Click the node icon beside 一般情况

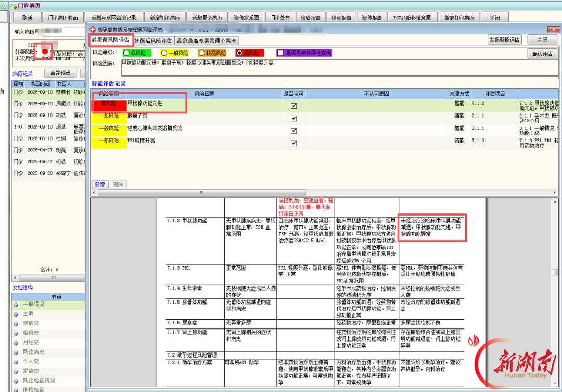click(x=16, y=305)
